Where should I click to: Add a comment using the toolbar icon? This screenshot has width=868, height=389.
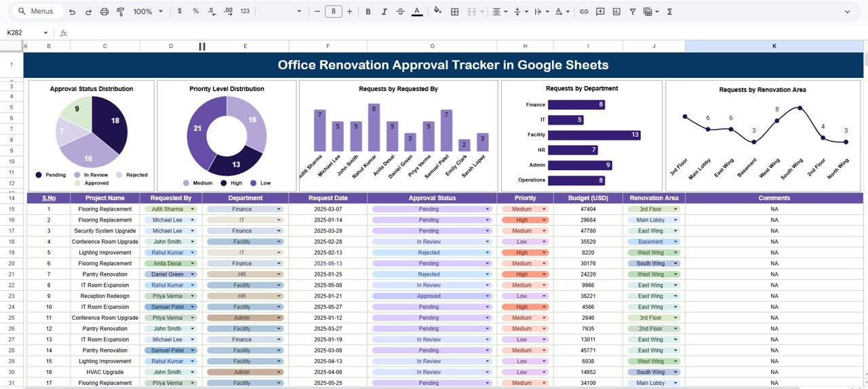(x=599, y=12)
